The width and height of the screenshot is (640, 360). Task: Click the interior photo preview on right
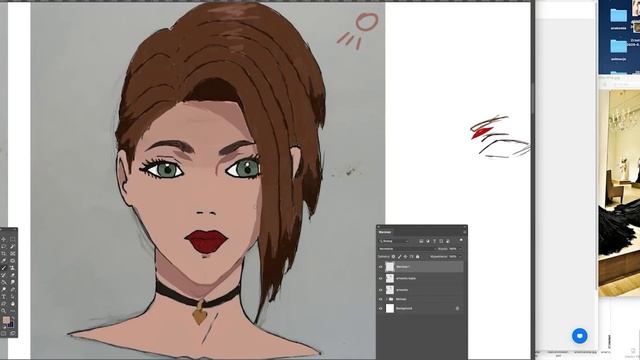pos(619,193)
